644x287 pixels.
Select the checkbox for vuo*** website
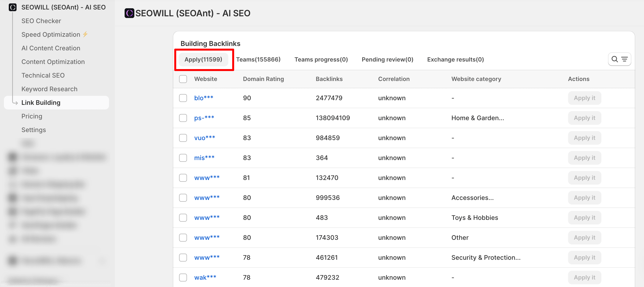click(x=183, y=138)
